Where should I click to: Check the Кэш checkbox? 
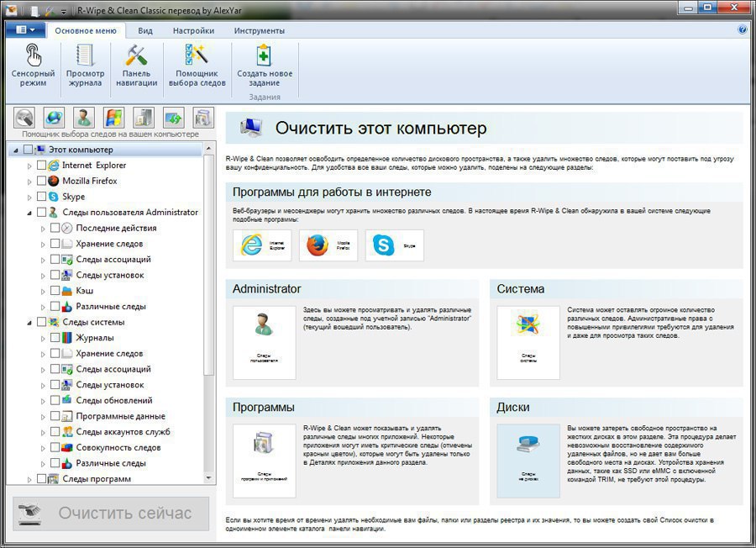[55, 291]
